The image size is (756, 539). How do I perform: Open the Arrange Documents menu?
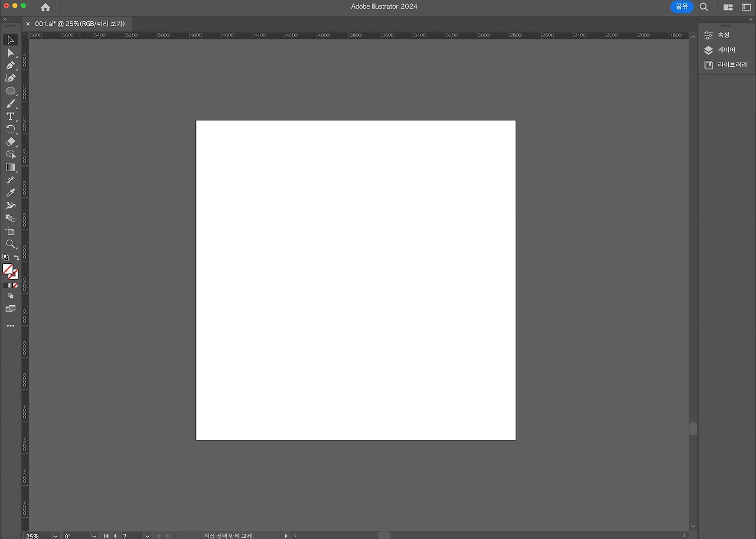click(x=728, y=7)
